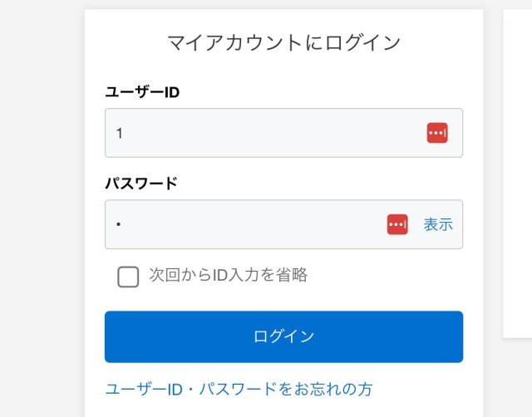Enable the 次回からID入力を省略 checkbox
The image size is (532, 417).
point(128,277)
